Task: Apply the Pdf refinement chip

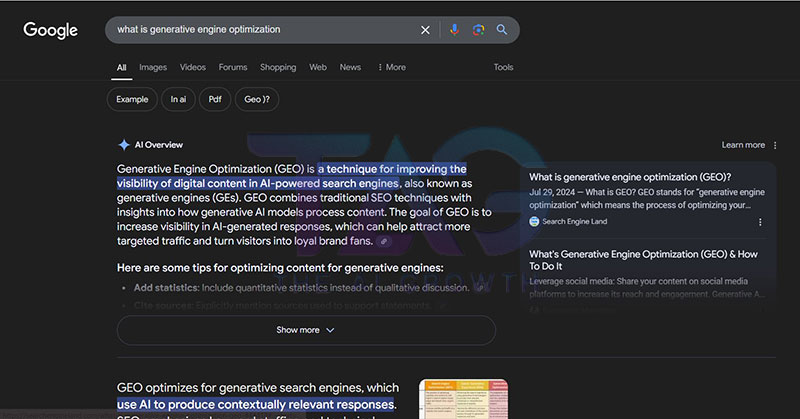Action: pos(215,100)
